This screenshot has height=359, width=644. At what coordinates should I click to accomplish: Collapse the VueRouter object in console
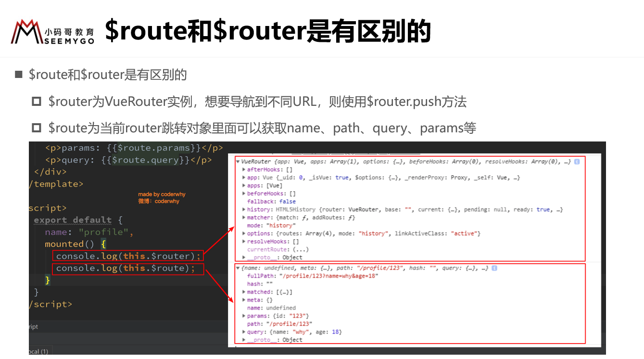point(238,162)
